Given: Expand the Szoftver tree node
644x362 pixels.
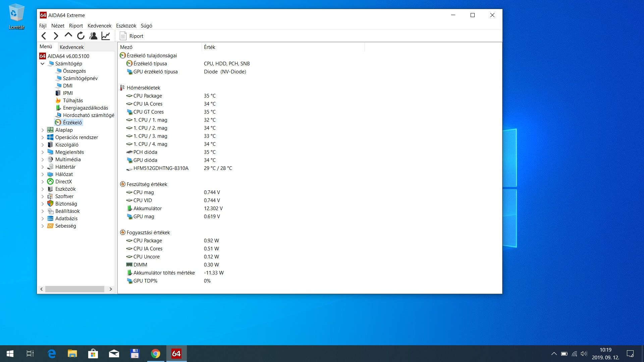Looking at the screenshot, I should click(43, 196).
